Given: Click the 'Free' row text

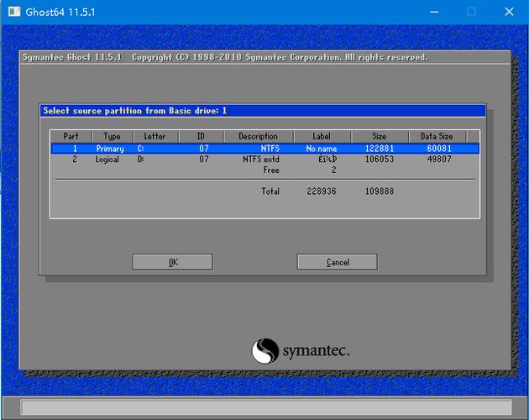Looking at the screenshot, I should (271, 170).
